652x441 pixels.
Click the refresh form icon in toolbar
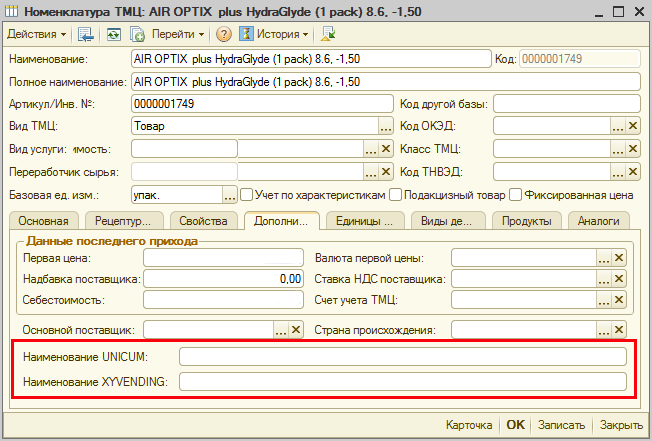pyautogui.click(x=114, y=34)
